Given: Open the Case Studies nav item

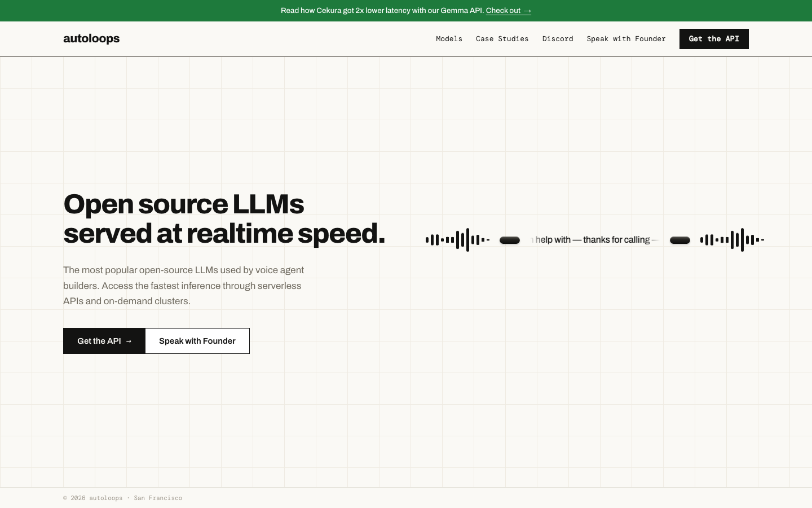Looking at the screenshot, I should 502,39.
